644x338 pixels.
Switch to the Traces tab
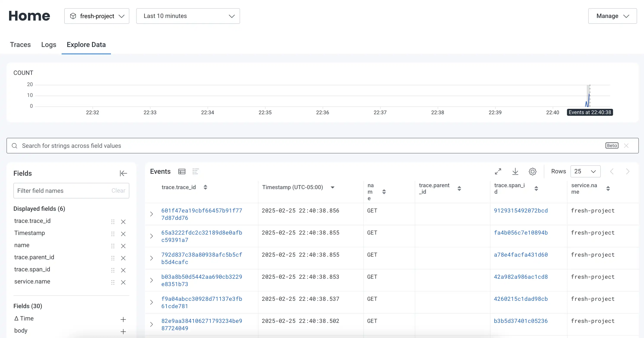coord(20,45)
